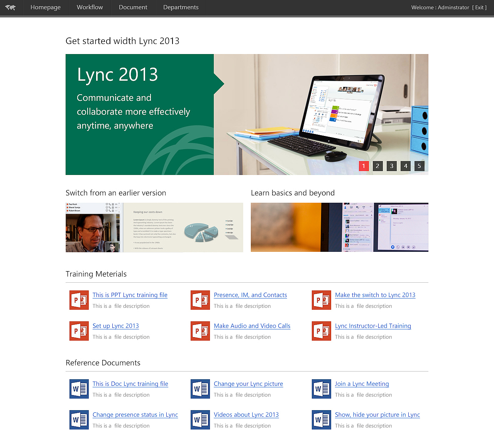
Task: Jump to banner slide 4
Action: pos(405,166)
